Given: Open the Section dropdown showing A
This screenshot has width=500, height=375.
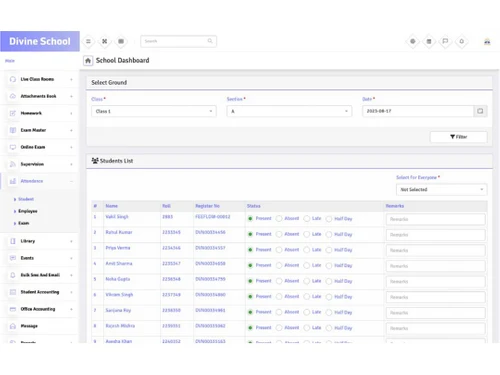Looking at the screenshot, I should [289, 111].
